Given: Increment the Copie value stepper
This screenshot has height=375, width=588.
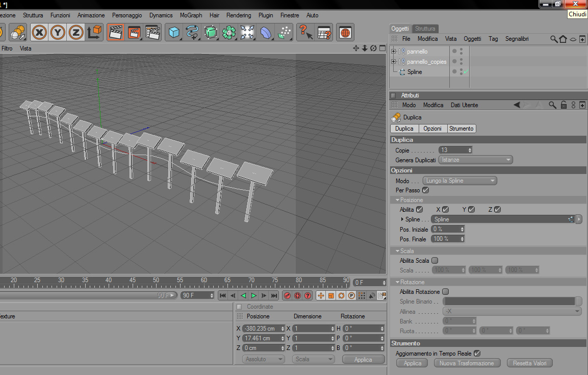Looking at the screenshot, I should pos(470,148).
